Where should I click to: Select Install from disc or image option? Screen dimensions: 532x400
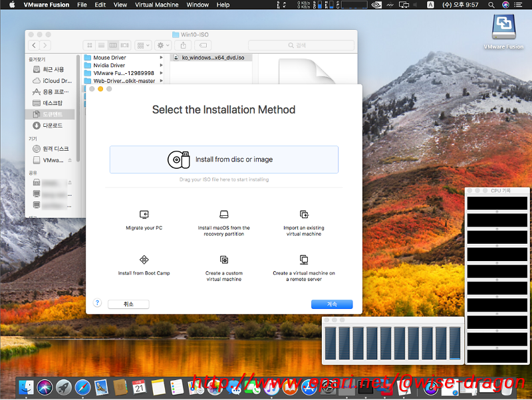224,159
